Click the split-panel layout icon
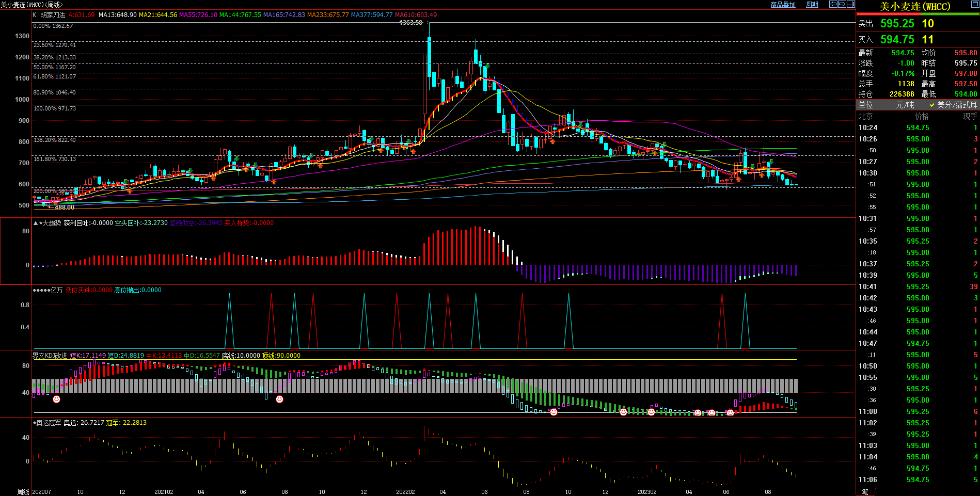 pos(850,4)
